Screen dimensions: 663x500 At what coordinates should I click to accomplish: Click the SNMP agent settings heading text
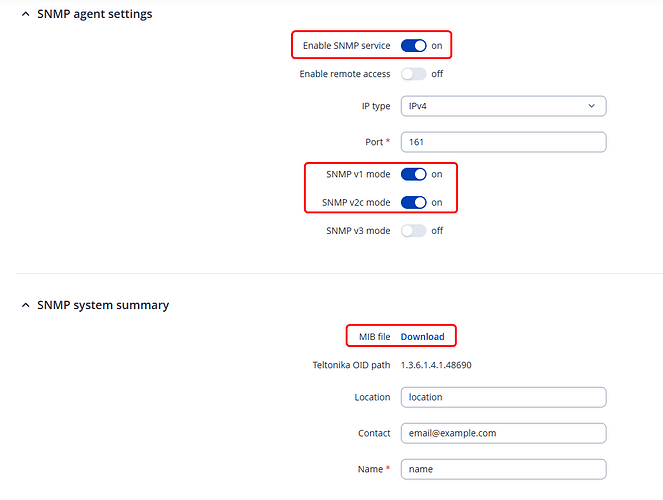pos(95,14)
